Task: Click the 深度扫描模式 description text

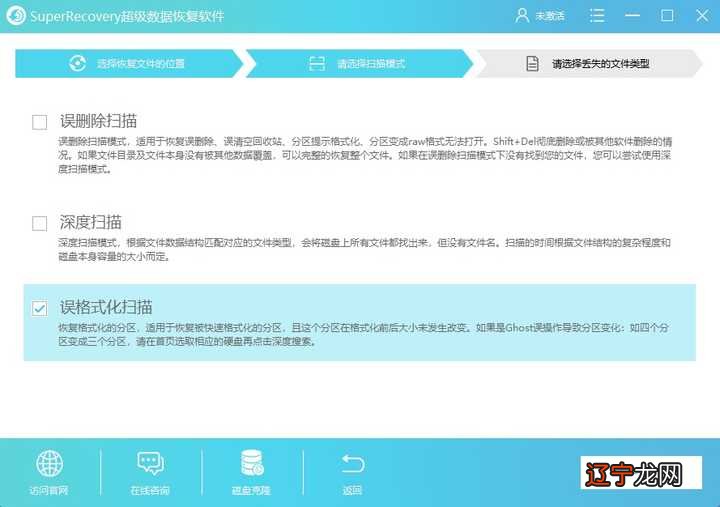Action: 365,249
